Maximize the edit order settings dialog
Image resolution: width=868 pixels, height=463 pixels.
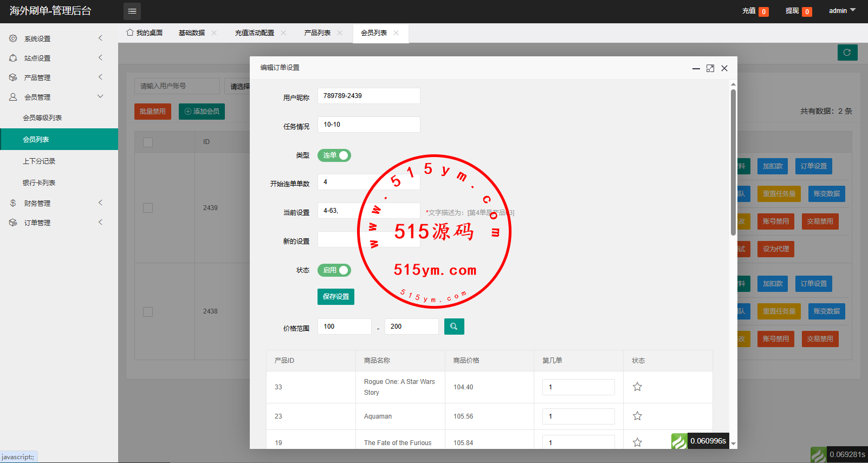[710, 68]
